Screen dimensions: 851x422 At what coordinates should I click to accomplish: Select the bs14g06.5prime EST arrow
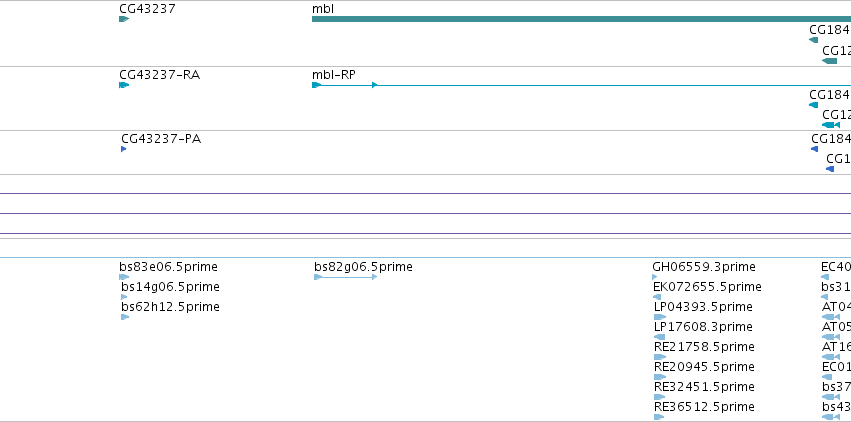pyautogui.click(x=124, y=297)
